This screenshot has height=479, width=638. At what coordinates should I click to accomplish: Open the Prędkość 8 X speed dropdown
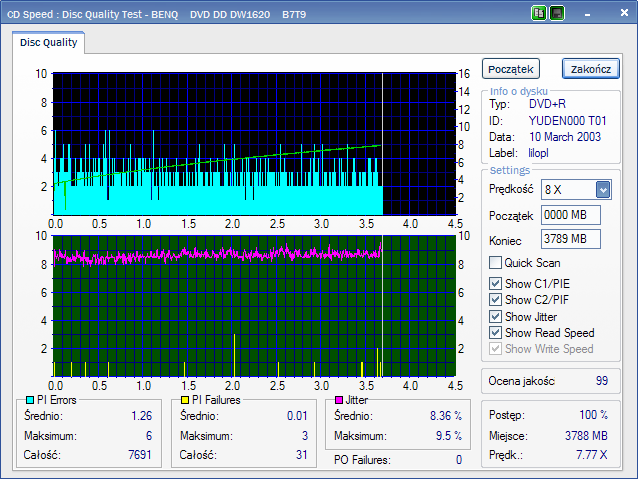click(x=603, y=190)
